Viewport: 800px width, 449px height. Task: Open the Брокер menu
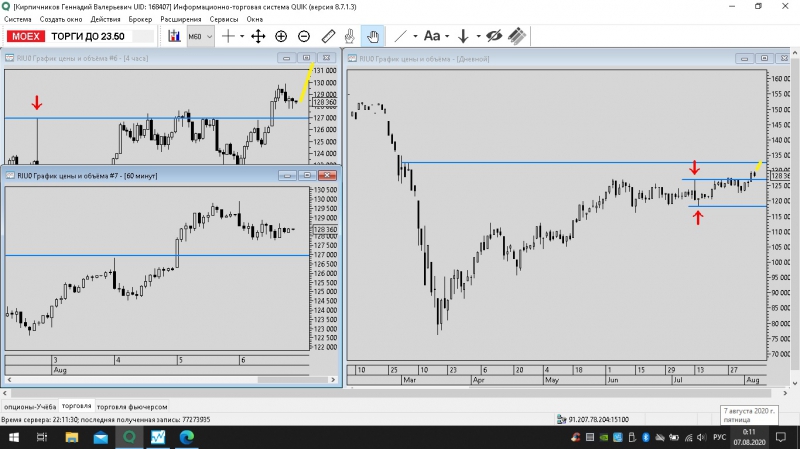140,19
